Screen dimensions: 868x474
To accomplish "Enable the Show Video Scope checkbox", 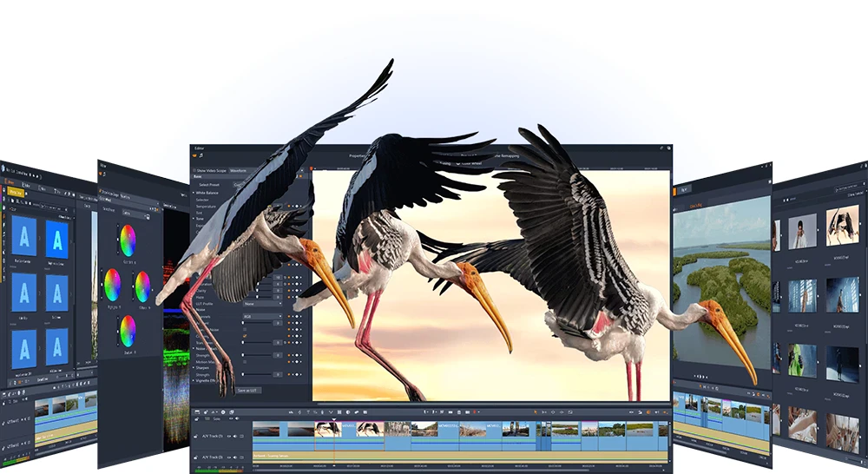I will [x=194, y=170].
